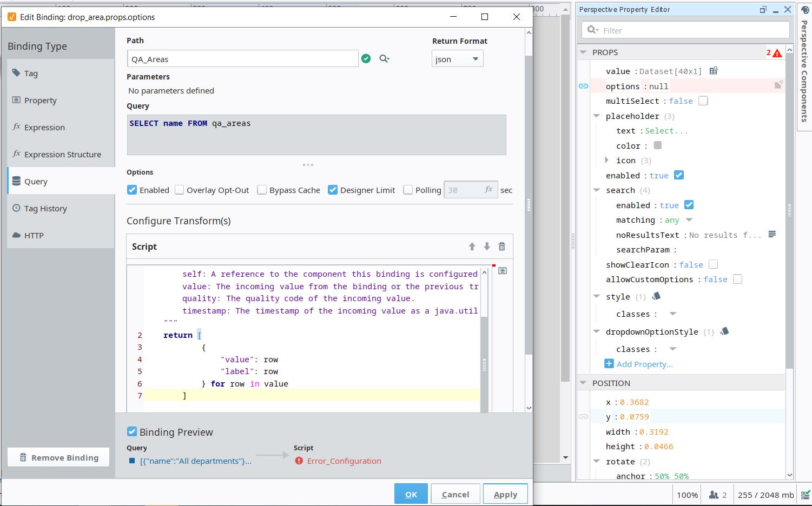812x506 pixels.
Task: Move the Script transform up
Action: (472, 247)
